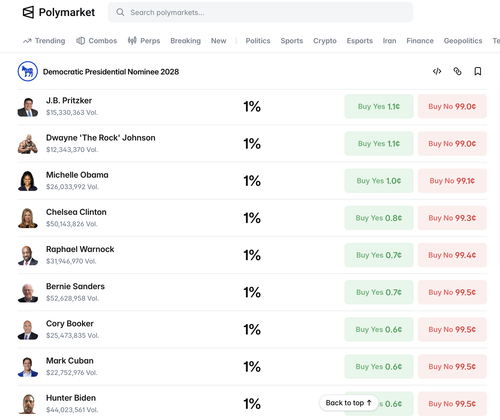Buy Yes 0.6¢ for Cory Booker
The image size is (500, 420).
379,329
